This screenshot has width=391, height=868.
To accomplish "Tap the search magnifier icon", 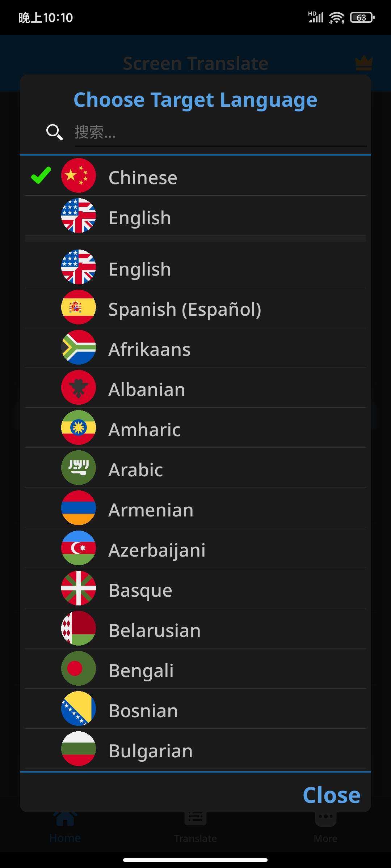I will 55,132.
